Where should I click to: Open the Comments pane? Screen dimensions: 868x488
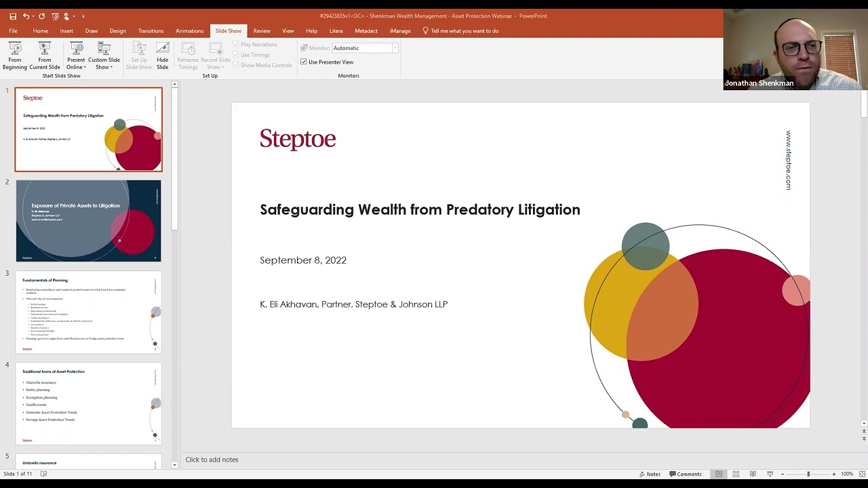[x=685, y=474]
